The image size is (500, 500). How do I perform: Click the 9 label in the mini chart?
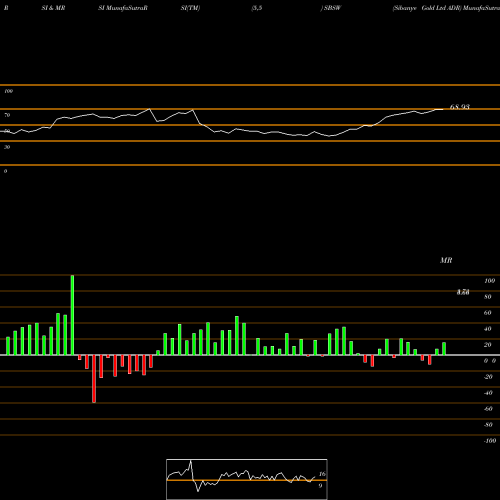pyautogui.click(x=320, y=486)
